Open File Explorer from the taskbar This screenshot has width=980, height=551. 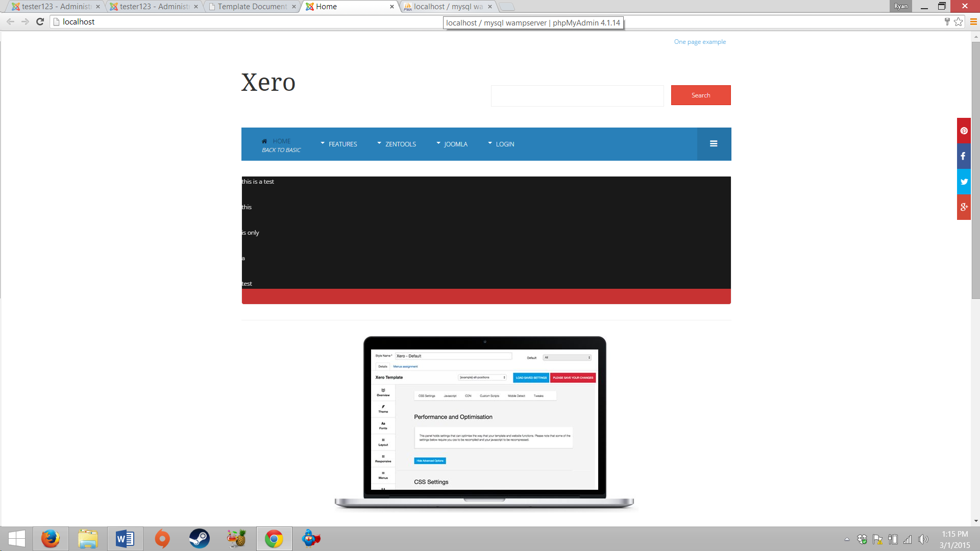(x=88, y=539)
